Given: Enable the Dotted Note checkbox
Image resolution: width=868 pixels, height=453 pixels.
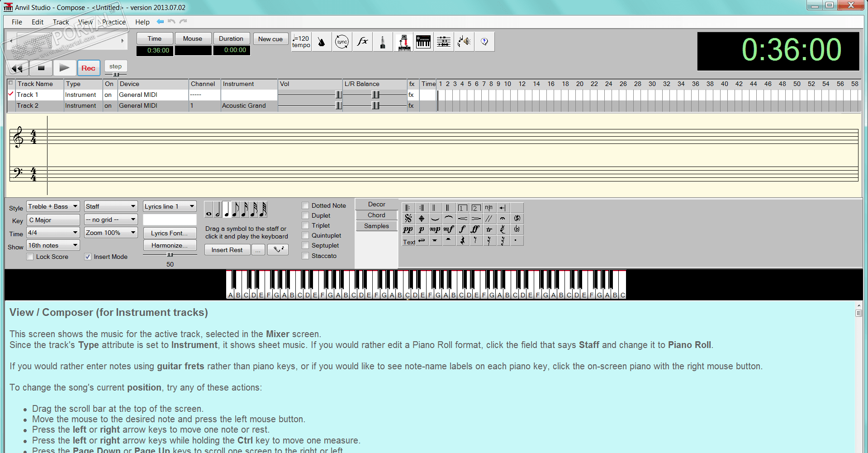Looking at the screenshot, I should 305,205.
